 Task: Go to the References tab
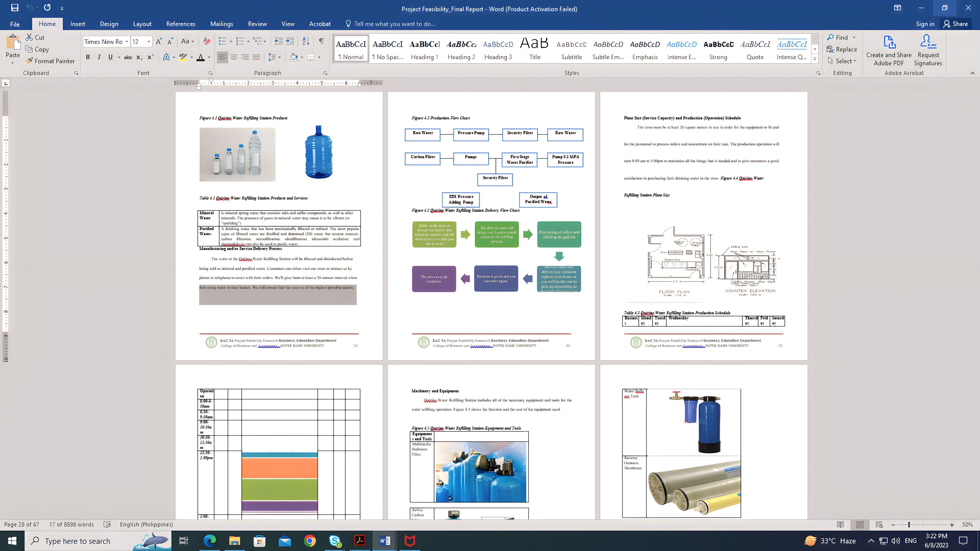pyautogui.click(x=181, y=23)
